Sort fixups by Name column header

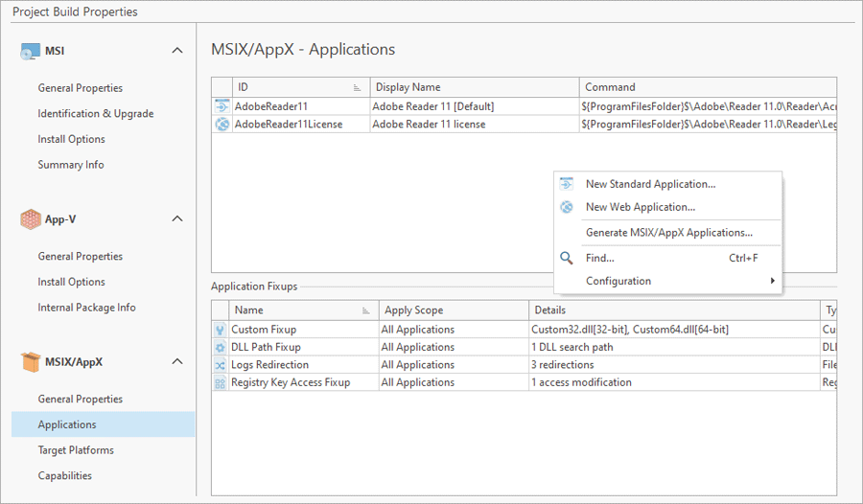pos(304,310)
